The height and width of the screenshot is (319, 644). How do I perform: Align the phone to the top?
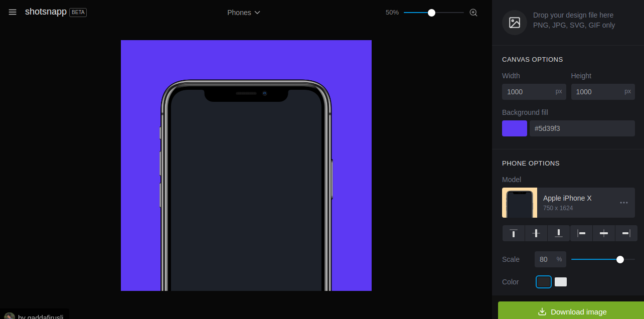pos(514,233)
